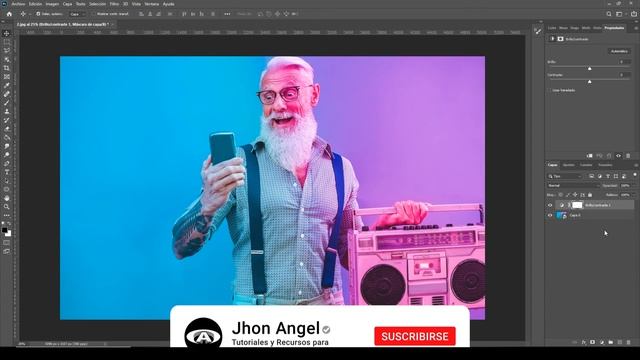Click the foreground color swatch
Viewport: 640px width, 360px height.
4,230
